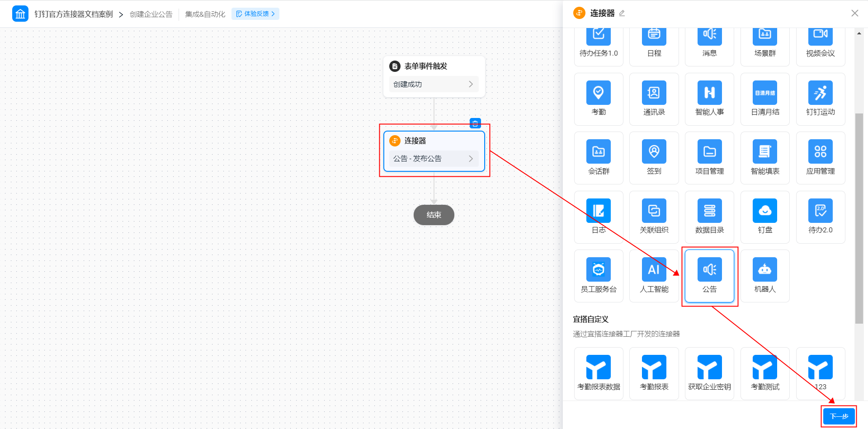Open 钉钉官方连接器文档案例 breadcrumb
The width and height of the screenshot is (868, 429).
point(74,14)
